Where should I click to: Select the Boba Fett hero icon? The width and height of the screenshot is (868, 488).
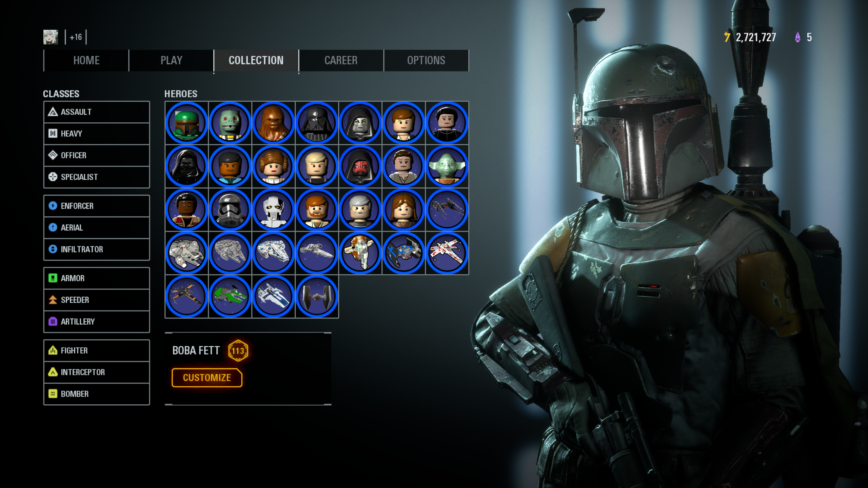(x=186, y=123)
